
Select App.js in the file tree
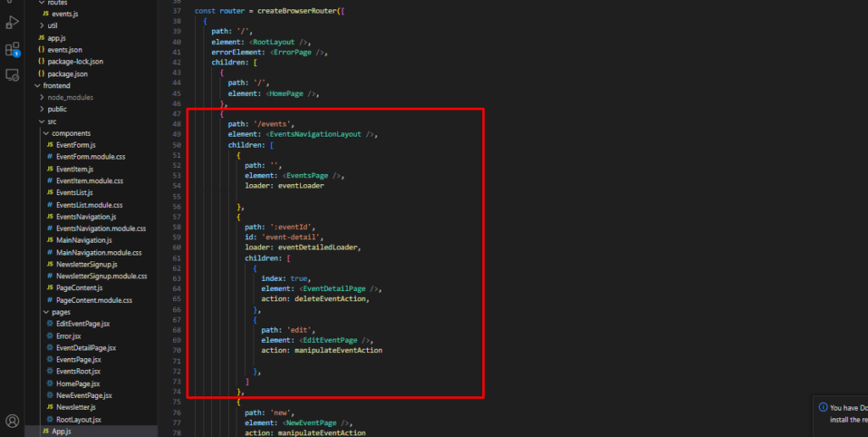coord(62,431)
